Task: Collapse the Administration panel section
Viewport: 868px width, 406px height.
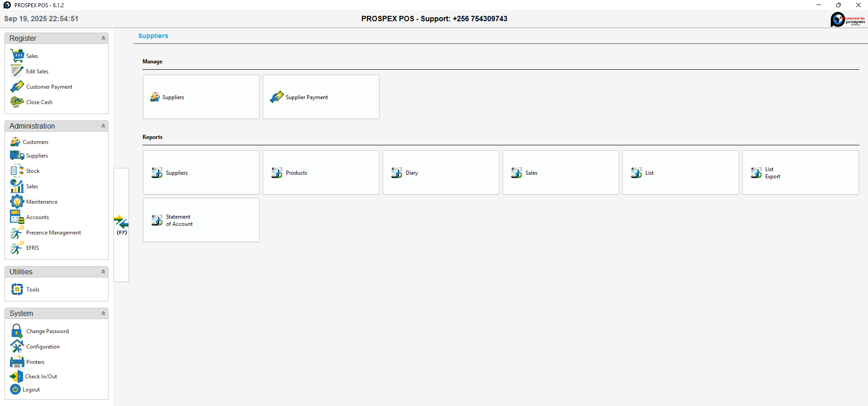Action: (103, 126)
